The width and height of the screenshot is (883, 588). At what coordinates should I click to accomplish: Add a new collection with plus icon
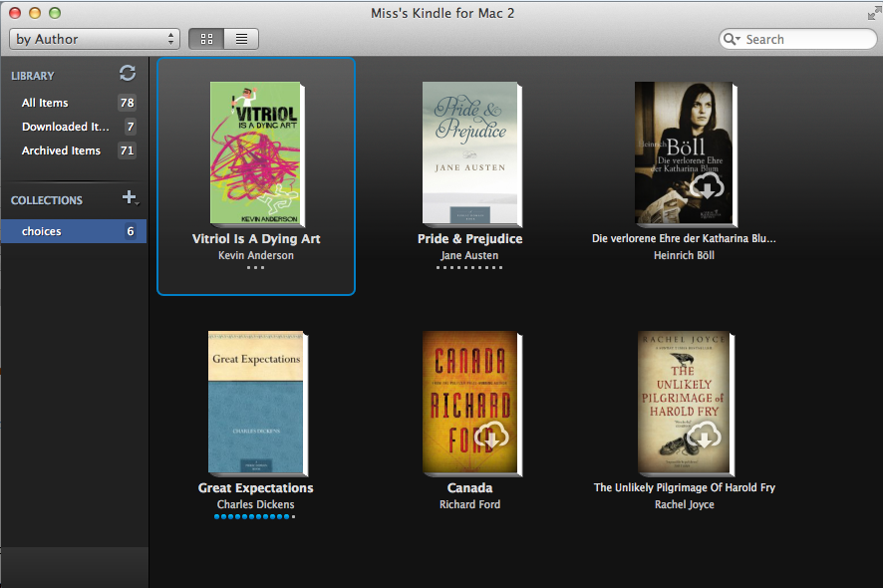pyautogui.click(x=130, y=197)
